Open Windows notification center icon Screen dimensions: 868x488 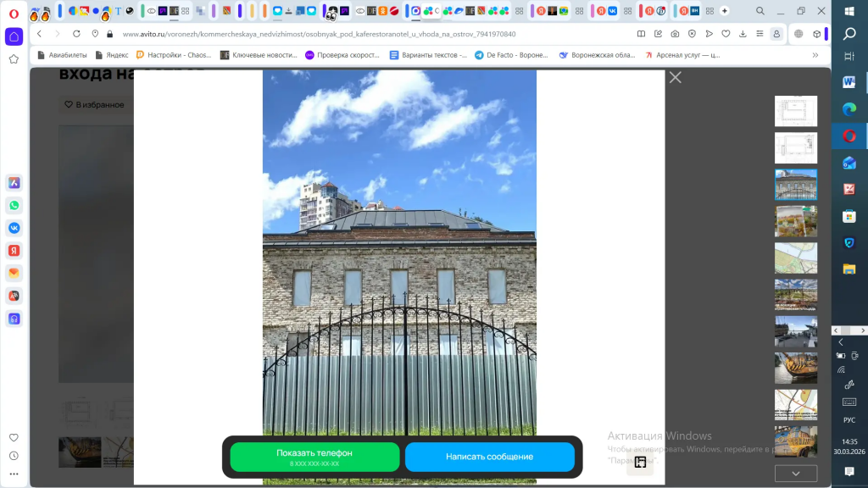coord(849,471)
